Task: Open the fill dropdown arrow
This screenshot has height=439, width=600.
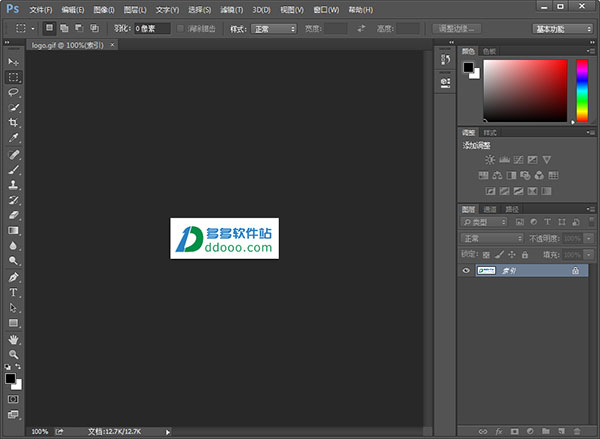Action: pyautogui.click(x=589, y=255)
